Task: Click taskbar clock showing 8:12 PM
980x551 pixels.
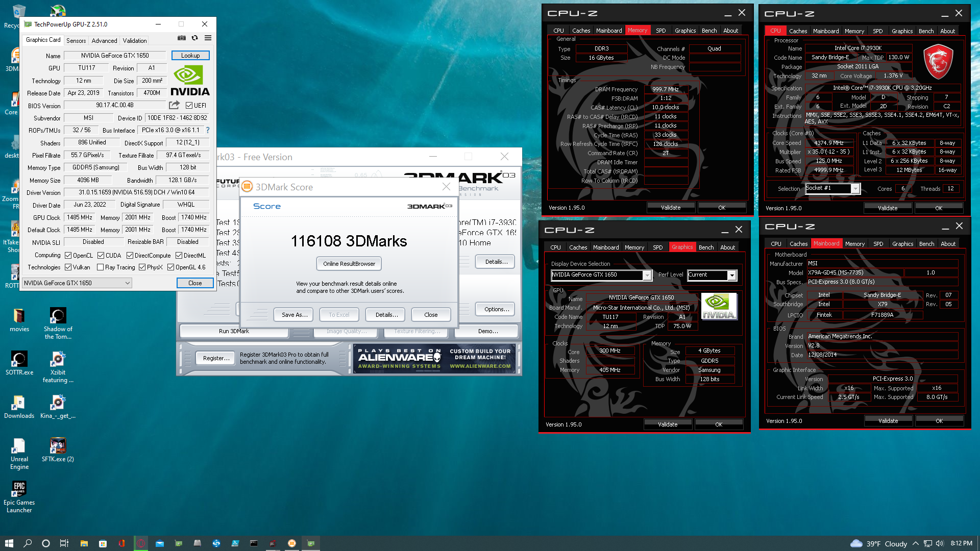Action: click(961, 543)
